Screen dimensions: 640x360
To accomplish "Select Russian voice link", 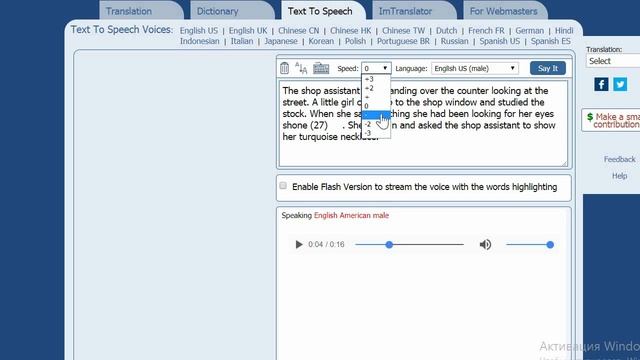I will pos(454,41).
